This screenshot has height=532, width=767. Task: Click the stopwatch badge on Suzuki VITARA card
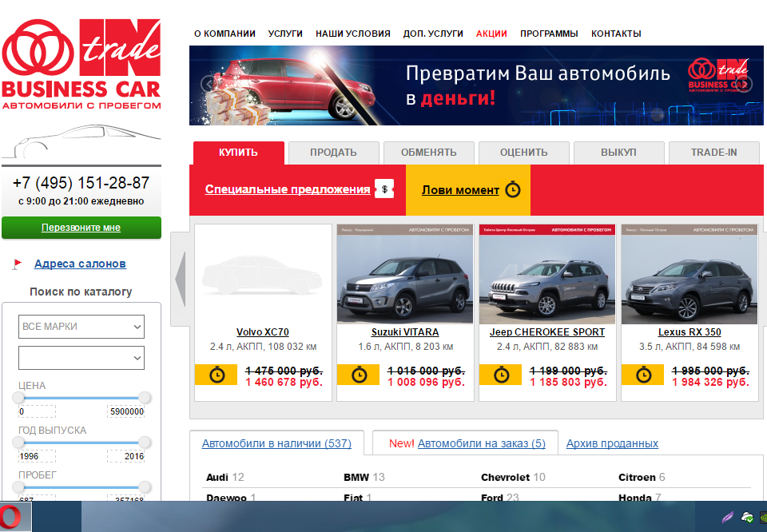point(359,375)
